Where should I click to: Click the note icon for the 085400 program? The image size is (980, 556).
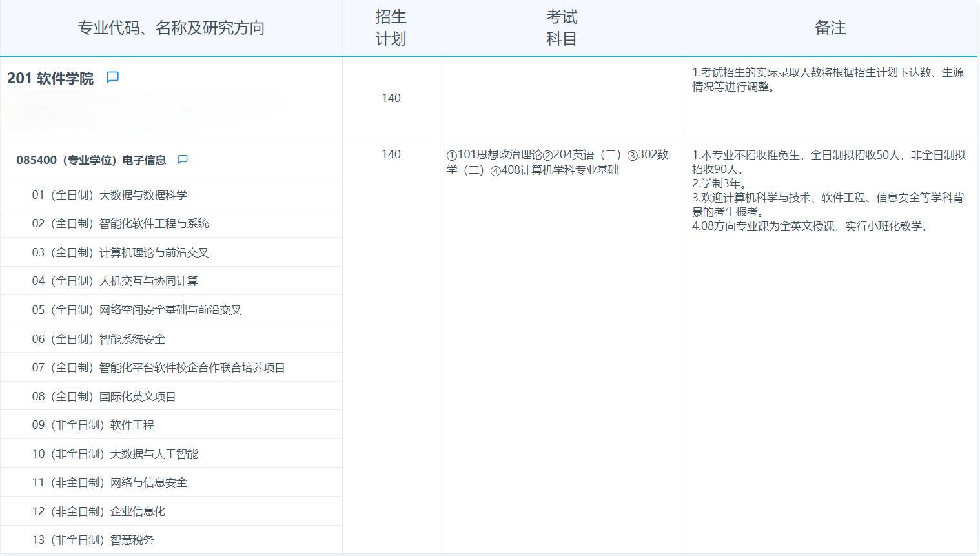[x=183, y=158]
